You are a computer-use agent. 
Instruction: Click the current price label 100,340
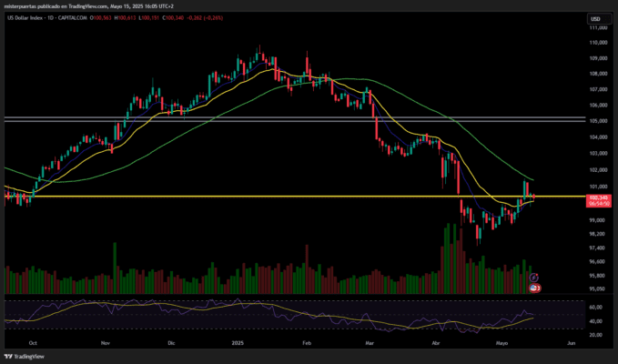598,197
